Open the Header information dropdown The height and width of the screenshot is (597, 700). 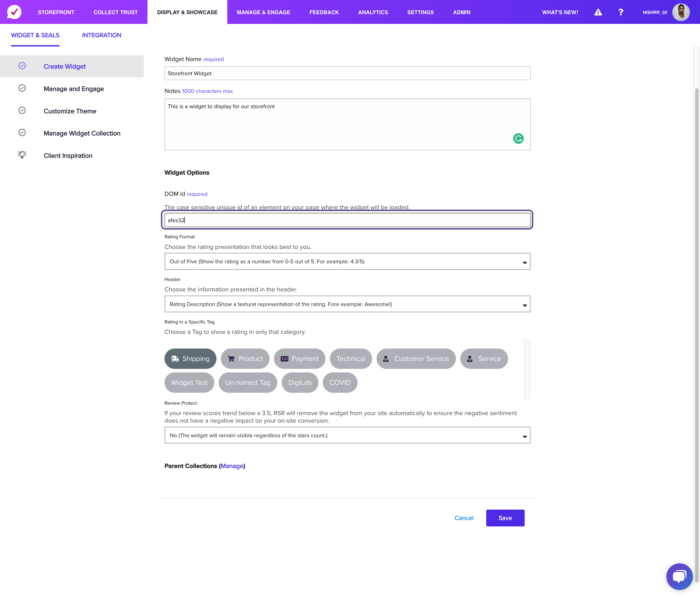(347, 304)
